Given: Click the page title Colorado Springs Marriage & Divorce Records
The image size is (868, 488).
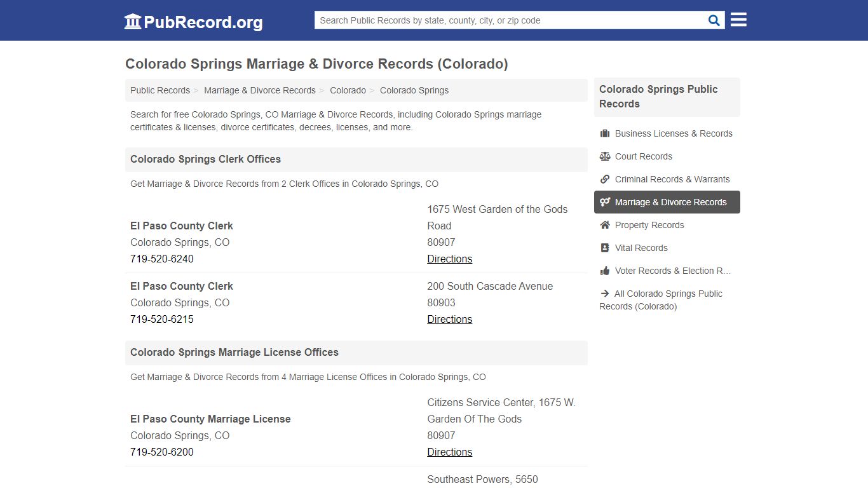Looking at the screenshot, I should [316, 64].
